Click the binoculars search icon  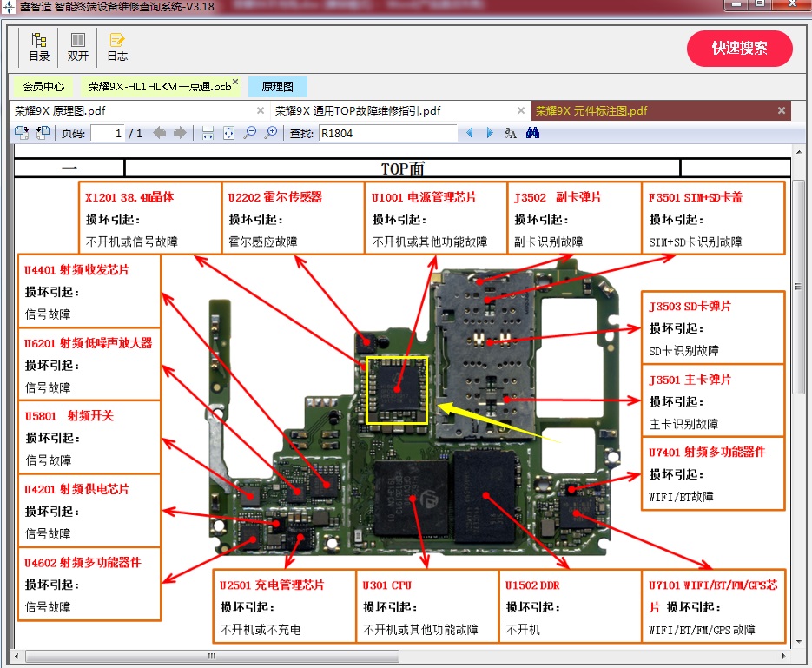pos(532,133)
